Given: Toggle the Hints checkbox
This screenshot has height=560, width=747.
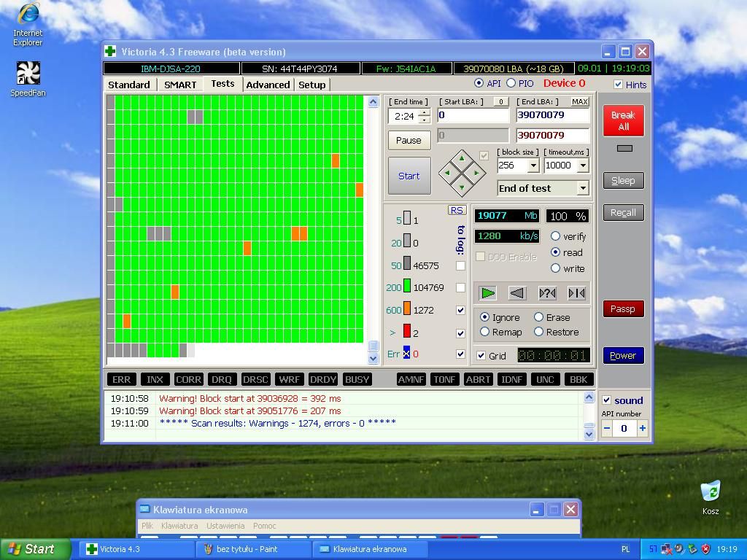Looking at the screenshot, I should click(x=619, y=85).
